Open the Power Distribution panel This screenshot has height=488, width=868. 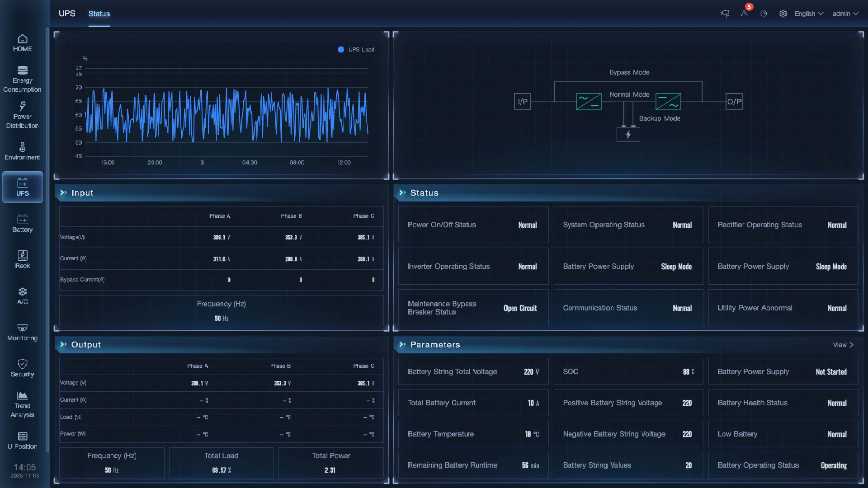point(22,115)
